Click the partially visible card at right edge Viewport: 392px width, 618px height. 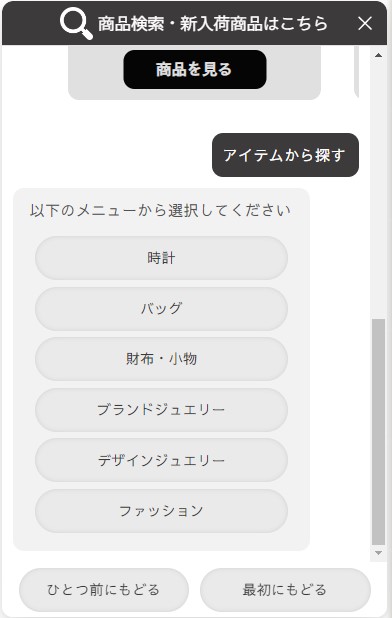click(357, 72)
